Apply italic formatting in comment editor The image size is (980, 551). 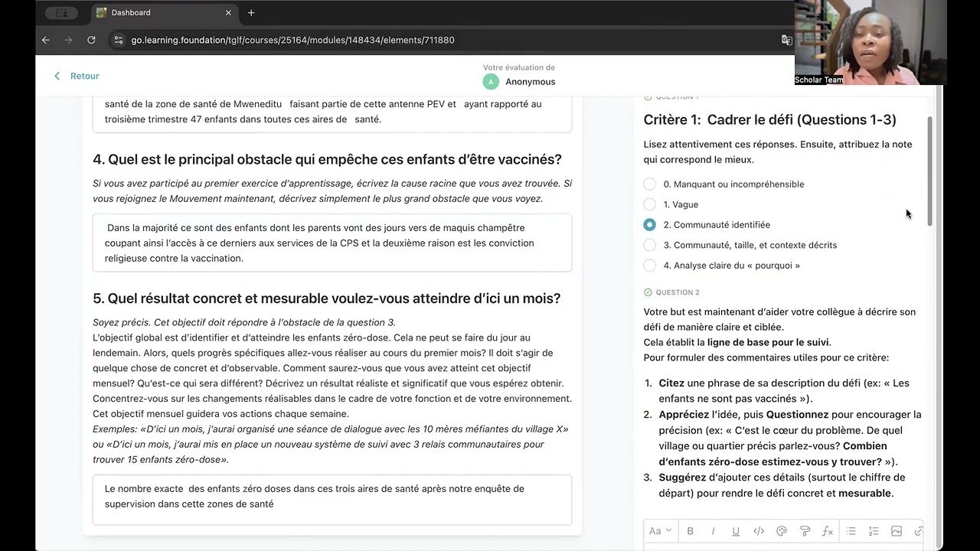click(713, 531)
